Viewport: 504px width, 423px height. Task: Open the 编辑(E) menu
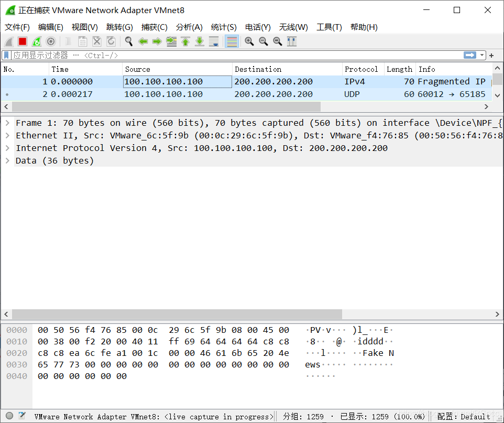(x=50, y=27)
